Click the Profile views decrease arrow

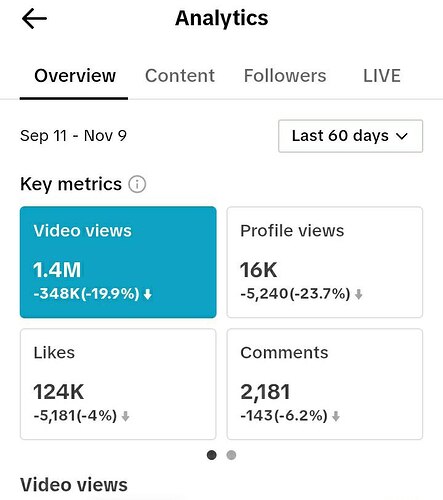coord(358,294)
